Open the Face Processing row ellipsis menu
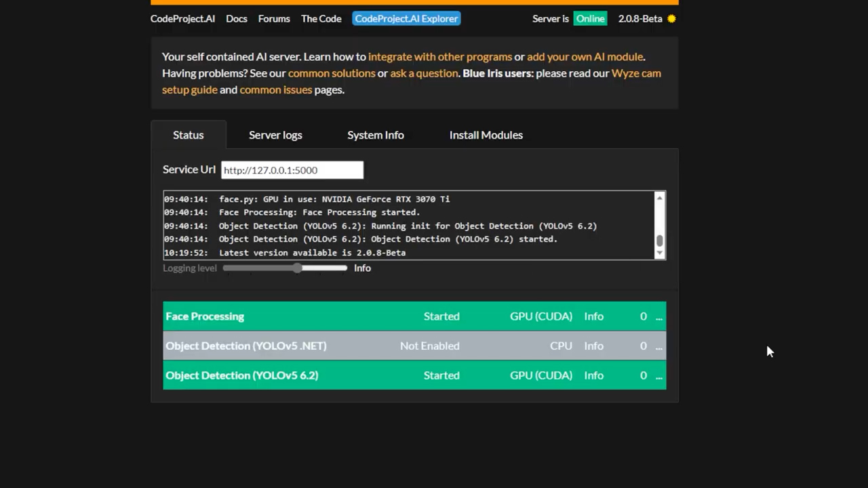868x488 pixels. (x=658, y=317)
